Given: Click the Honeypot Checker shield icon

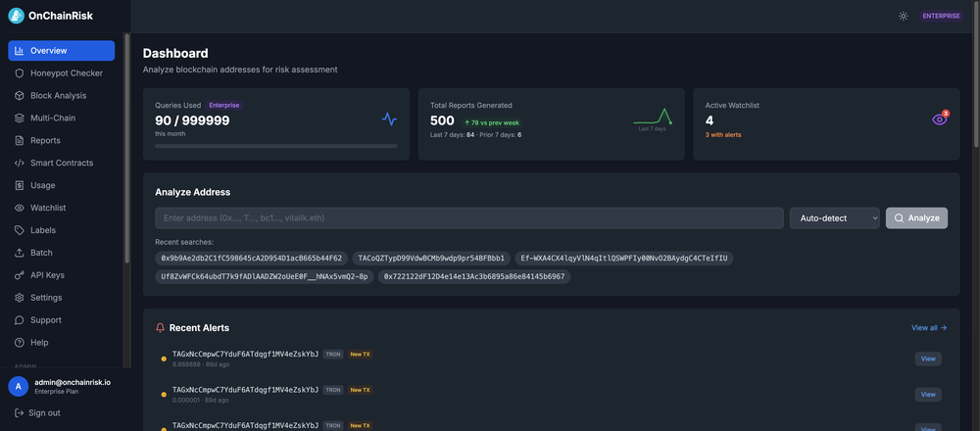Looking at the screenshot, I should [x=20, y=73].
